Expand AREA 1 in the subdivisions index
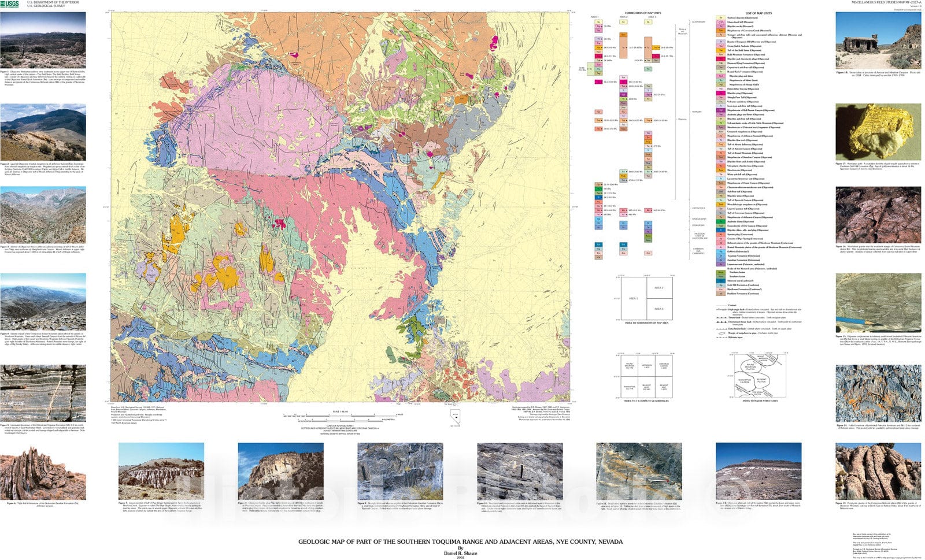The height and width of the screenshot is (560, 925). point(633,298)
